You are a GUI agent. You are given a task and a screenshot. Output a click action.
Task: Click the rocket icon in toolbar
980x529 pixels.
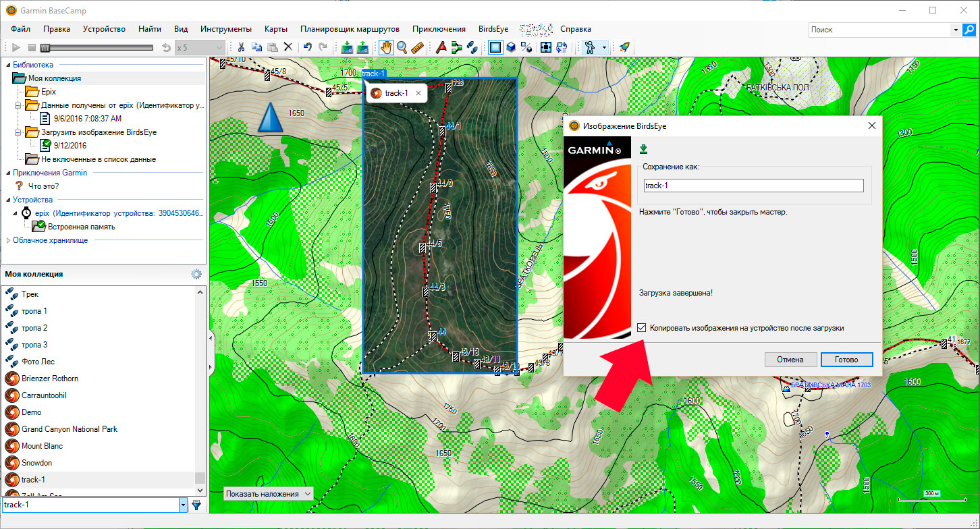click(x=624, y=47)
